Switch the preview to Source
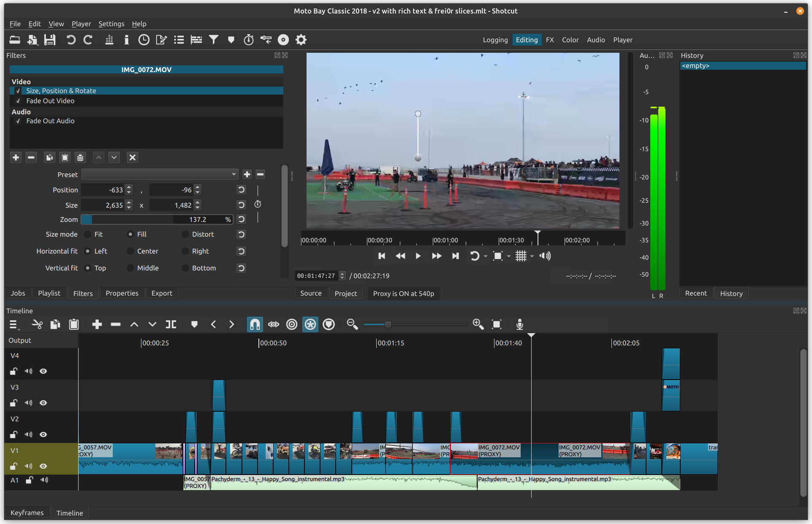Viewport: 812px width, 524px height. (x=311, y=293)
